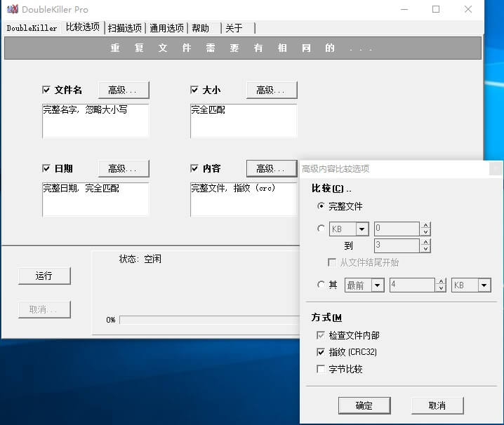Click the 状态: 空闲 status text
504x425 pixels.
point(140,259)
